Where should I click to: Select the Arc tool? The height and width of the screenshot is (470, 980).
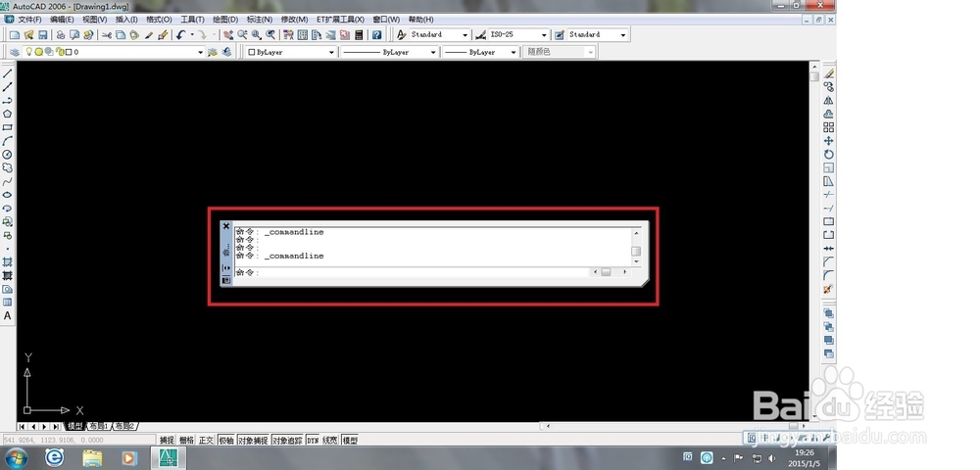pyautogui.click(x=8, y=141)
